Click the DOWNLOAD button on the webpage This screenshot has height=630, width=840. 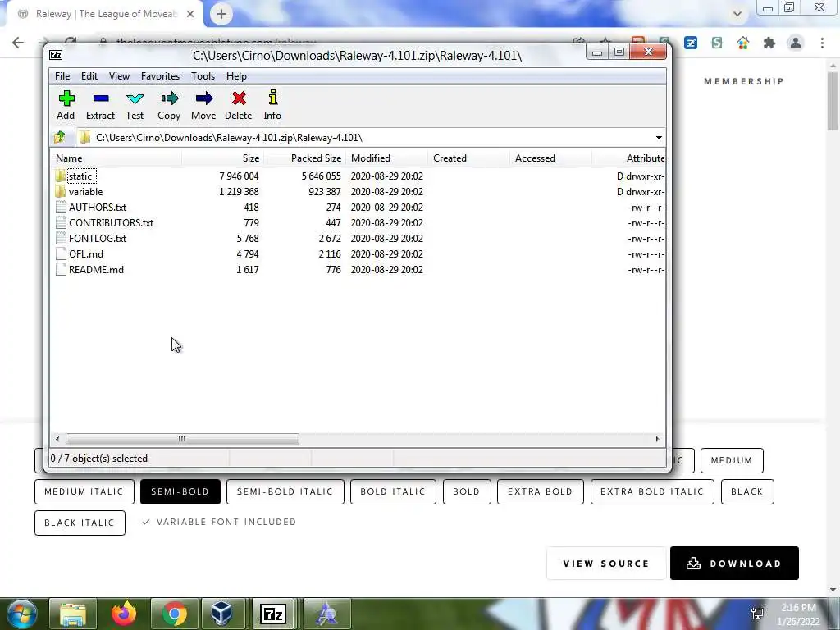point(734,563)
